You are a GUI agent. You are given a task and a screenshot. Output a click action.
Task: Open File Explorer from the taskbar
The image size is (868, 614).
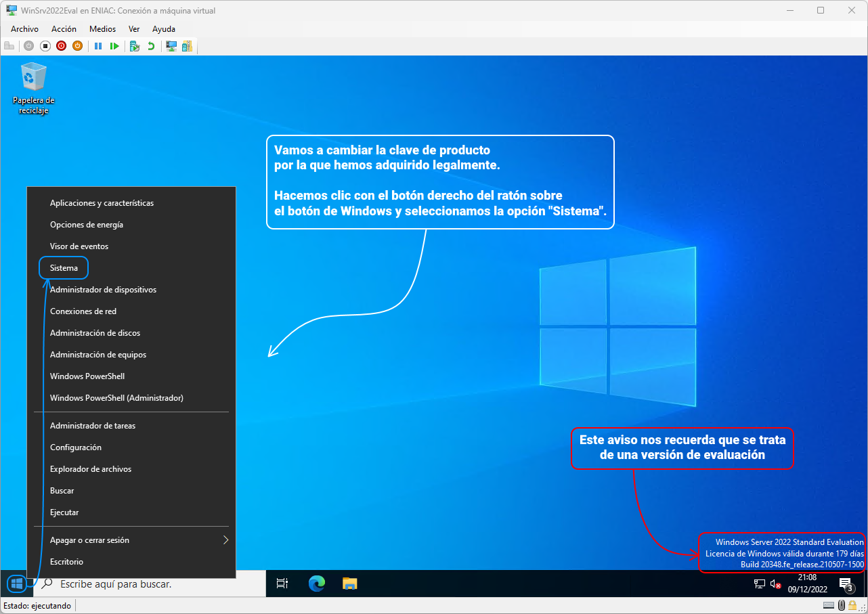pos(349,584)
